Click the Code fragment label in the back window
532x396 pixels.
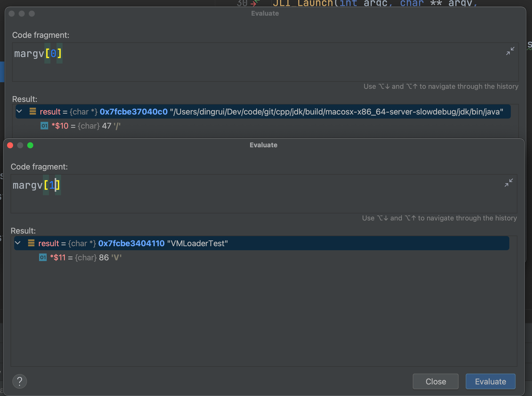[41, 35]
